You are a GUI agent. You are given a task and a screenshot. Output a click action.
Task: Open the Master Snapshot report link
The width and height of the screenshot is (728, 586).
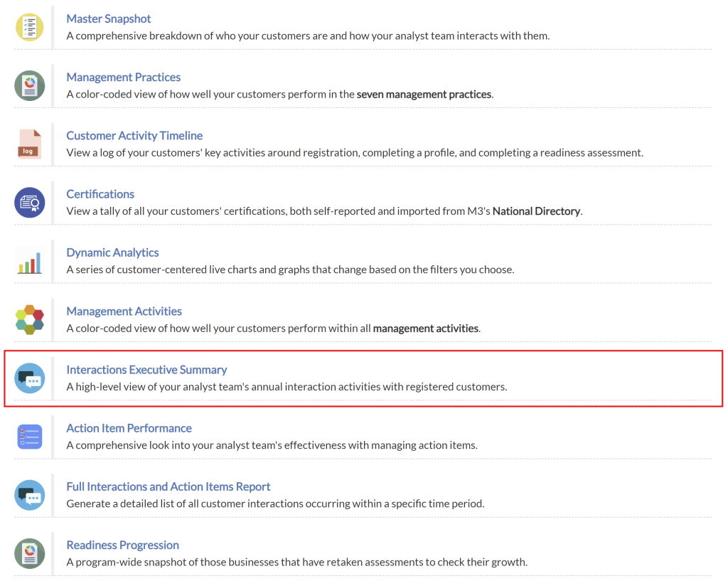coord(109,18)
